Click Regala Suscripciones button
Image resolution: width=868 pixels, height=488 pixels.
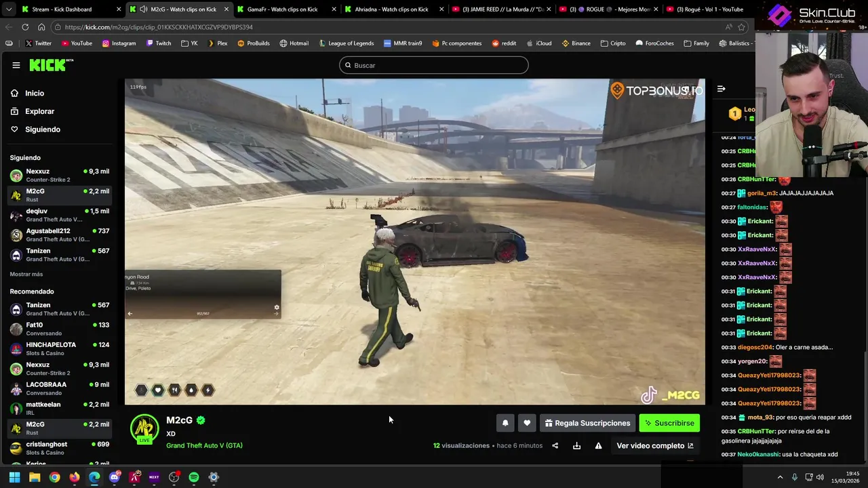tap(587, 423)
